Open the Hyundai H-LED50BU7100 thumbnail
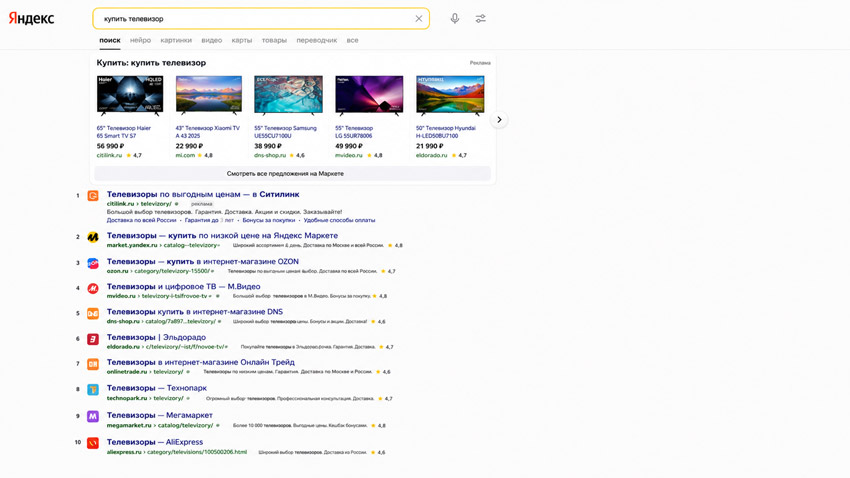The image size is (850, 478). tap(450, 95)
